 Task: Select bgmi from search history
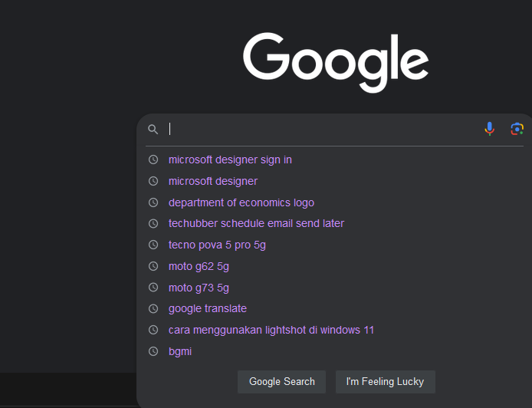180,351
